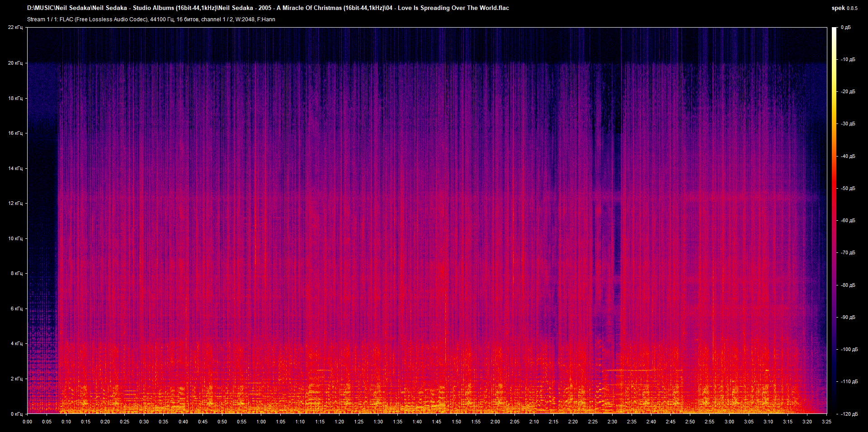The height and width of the screenshot is (432, 868).
Task: Click the -30 дБ level label
Action: click(x=848, y=123)
